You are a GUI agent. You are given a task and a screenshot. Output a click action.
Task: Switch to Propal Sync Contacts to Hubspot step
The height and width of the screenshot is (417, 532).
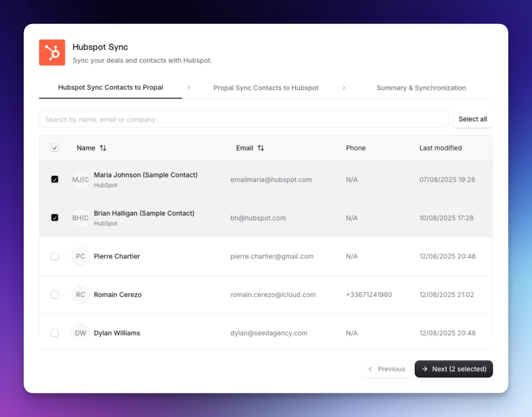pos(266,88)
